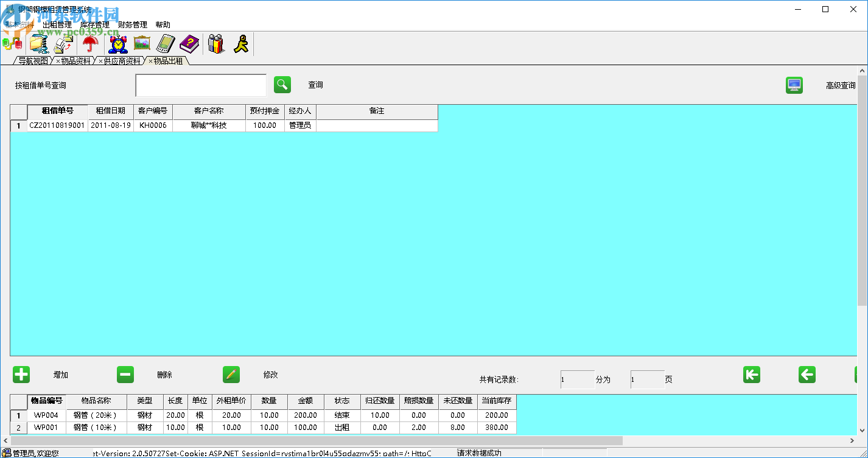This screenshot has height=458, width=868.
Task: Click the 租借单号 column header
Action: [57, 111]
